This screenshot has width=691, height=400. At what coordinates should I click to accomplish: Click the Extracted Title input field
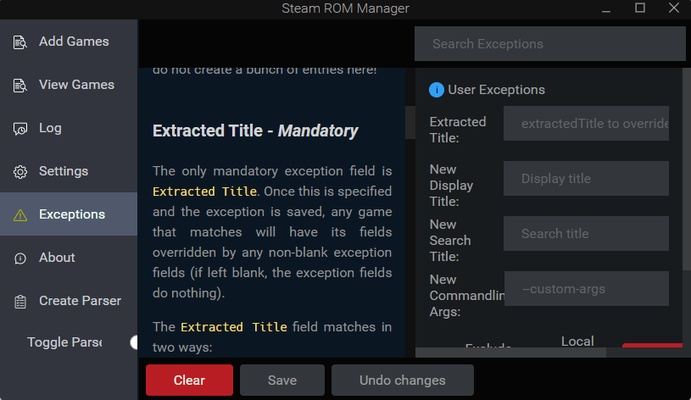(586, 123)
